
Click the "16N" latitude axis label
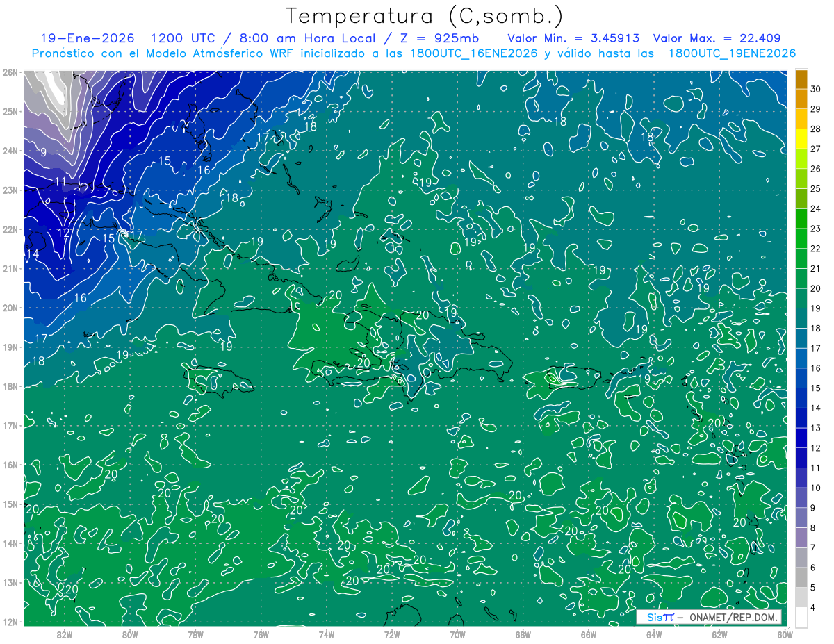10,465
